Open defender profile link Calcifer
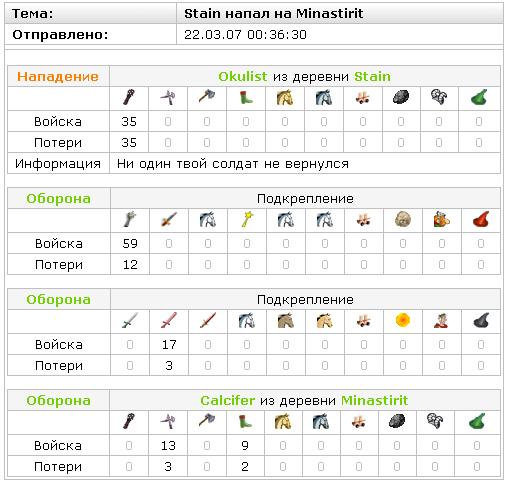Screen dimensions: 512x480 pos(227,400)
